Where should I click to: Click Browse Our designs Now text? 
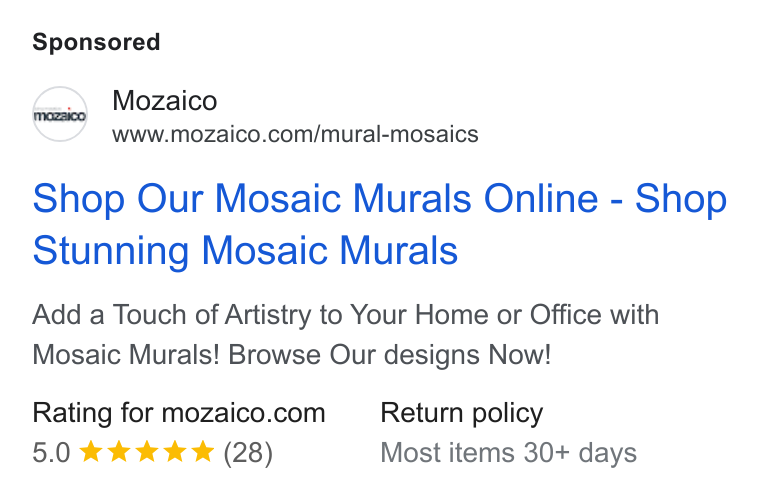[x=390, y=354]
